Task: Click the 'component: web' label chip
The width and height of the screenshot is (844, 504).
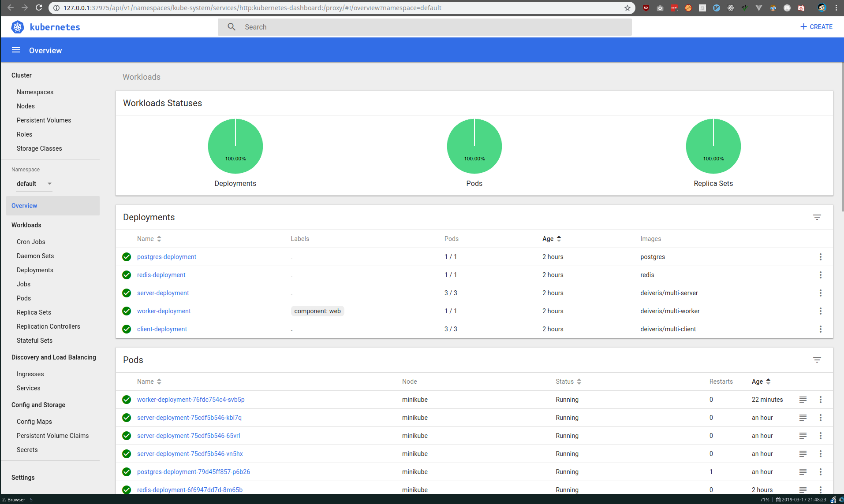Action: pyautogui.click(x=317, y=311)
